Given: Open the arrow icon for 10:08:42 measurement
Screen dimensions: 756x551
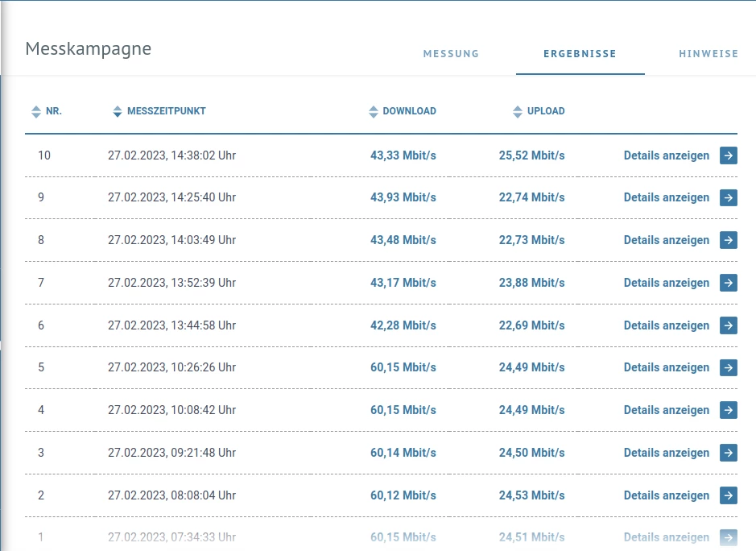Looking at the screenshot, I should [729, 410].
